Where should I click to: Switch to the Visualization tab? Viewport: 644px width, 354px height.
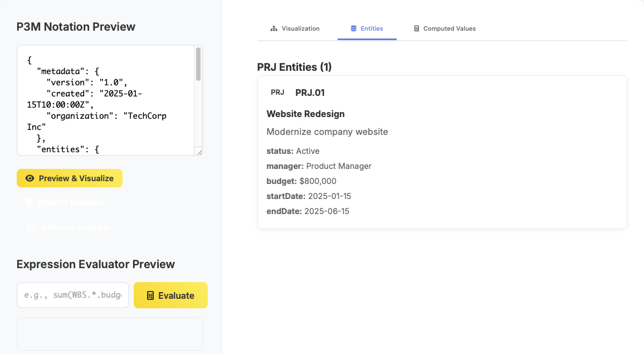tap(295, 28)
